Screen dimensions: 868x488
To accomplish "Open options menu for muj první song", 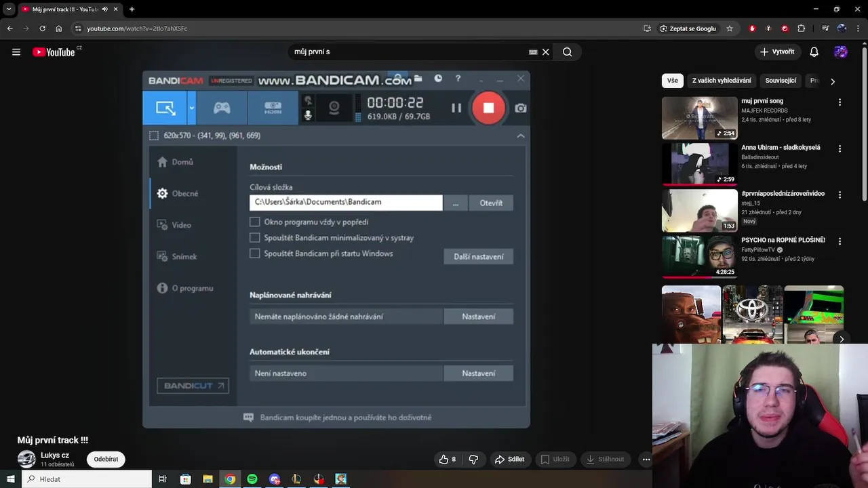I will click(840, 102).
